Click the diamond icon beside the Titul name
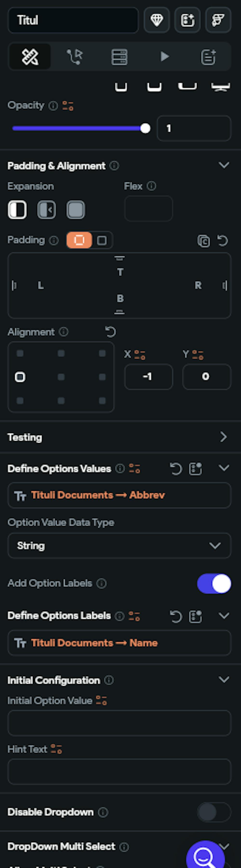The width and height of the screenshot is (241, 868). pyautogui.click(x=156, y=20)
